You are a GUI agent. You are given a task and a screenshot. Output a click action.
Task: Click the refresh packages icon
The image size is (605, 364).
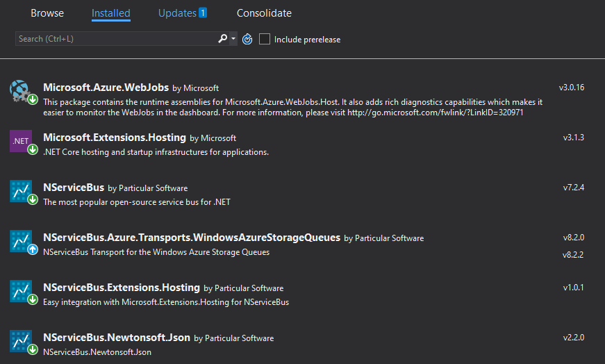coord(247,39)
